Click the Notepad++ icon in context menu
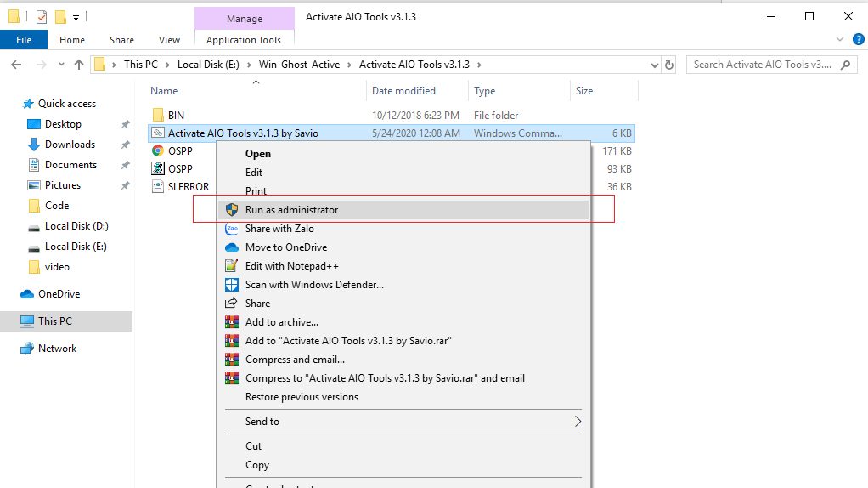The height and width of the screenshot is (488, 868). click(231, 266)
